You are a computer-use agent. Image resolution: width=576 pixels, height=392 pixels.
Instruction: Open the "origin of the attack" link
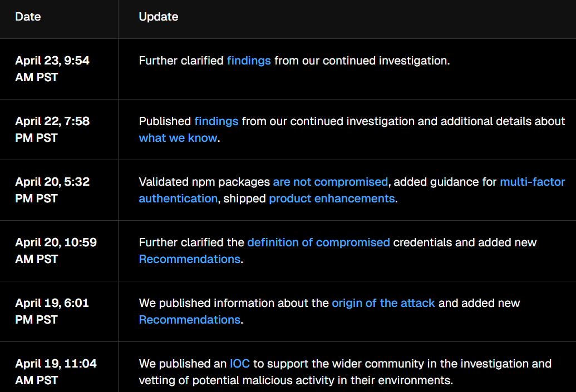pyautogui.click(x=383, y=303)
